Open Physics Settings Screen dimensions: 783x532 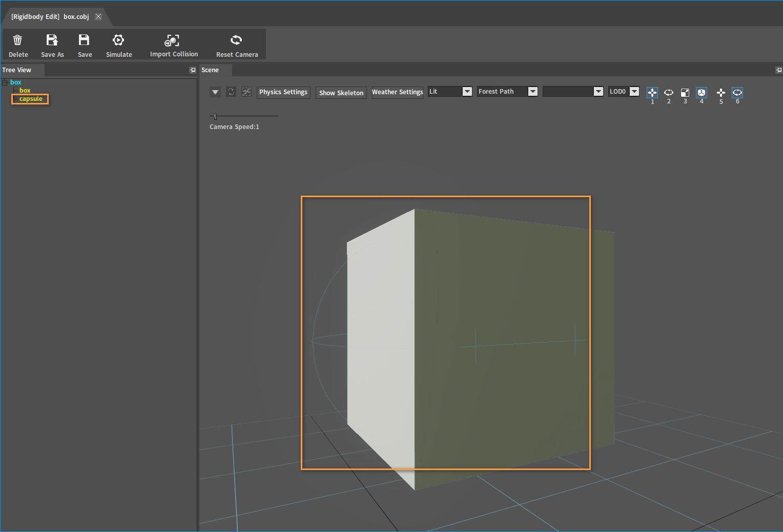click(x=283, y=92)
